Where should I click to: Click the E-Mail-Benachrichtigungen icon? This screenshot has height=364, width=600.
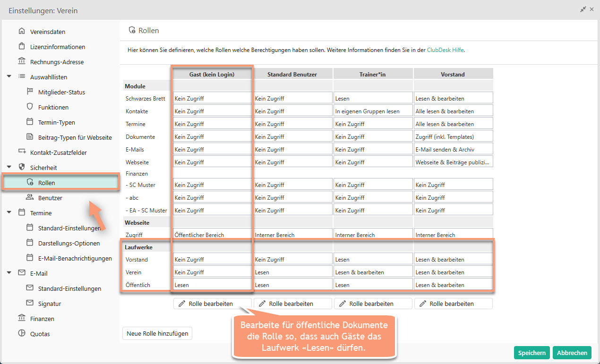30,258
